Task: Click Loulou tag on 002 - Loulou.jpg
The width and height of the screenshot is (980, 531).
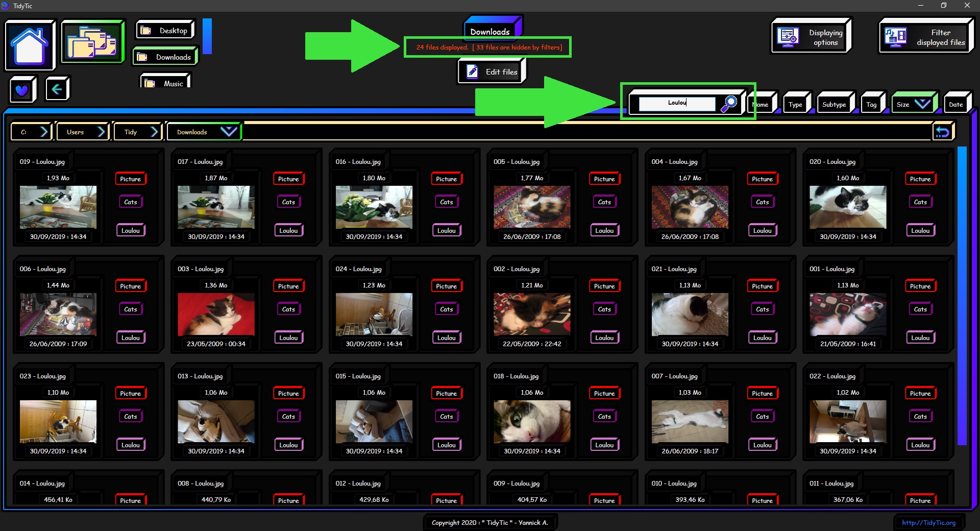Action: point(604,338)
